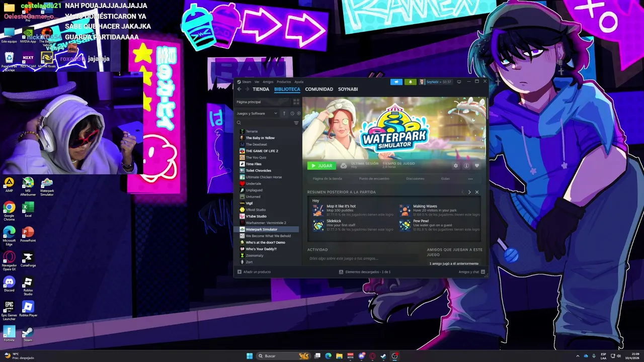Open Amigos y chat
This screenshot has height=362, width=644.
[471, 272]
